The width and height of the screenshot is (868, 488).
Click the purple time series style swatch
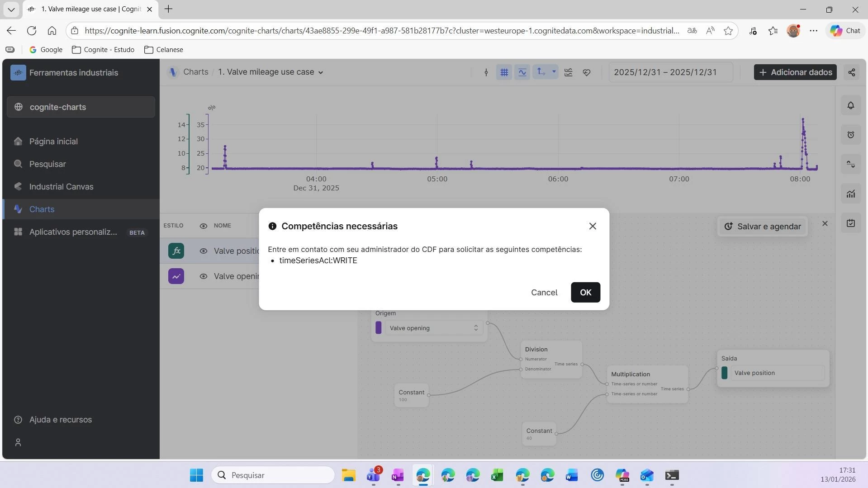tap(176, 276)
